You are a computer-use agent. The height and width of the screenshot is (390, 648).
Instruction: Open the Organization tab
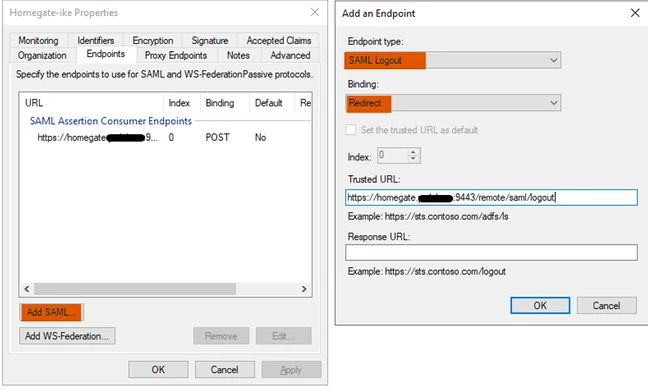pos(42,55)
